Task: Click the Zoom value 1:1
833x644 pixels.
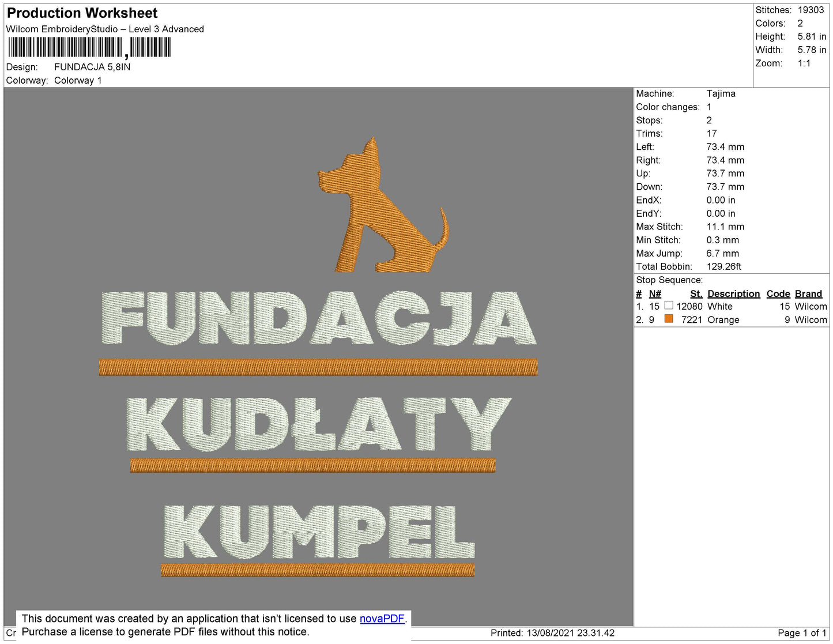Action: (x=804, y=63)
